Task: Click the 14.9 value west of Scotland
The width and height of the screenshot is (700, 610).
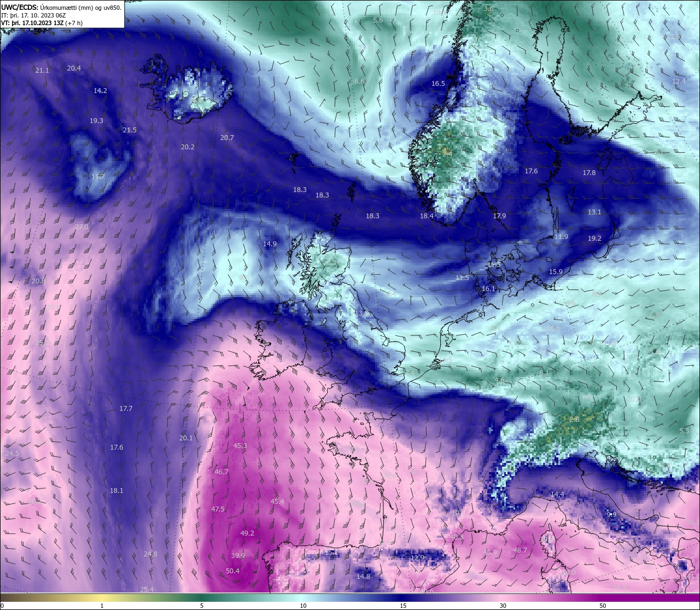Action: pyautogui.click(x=270, y=244)
